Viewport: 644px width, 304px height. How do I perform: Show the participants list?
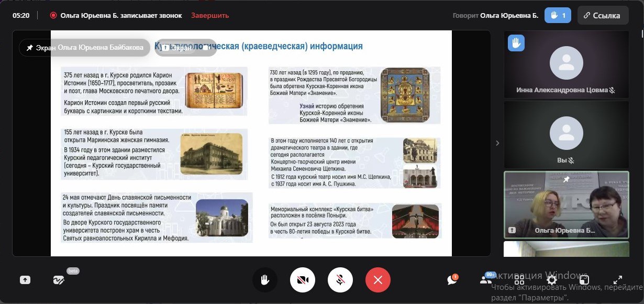[x=486, y=280]
